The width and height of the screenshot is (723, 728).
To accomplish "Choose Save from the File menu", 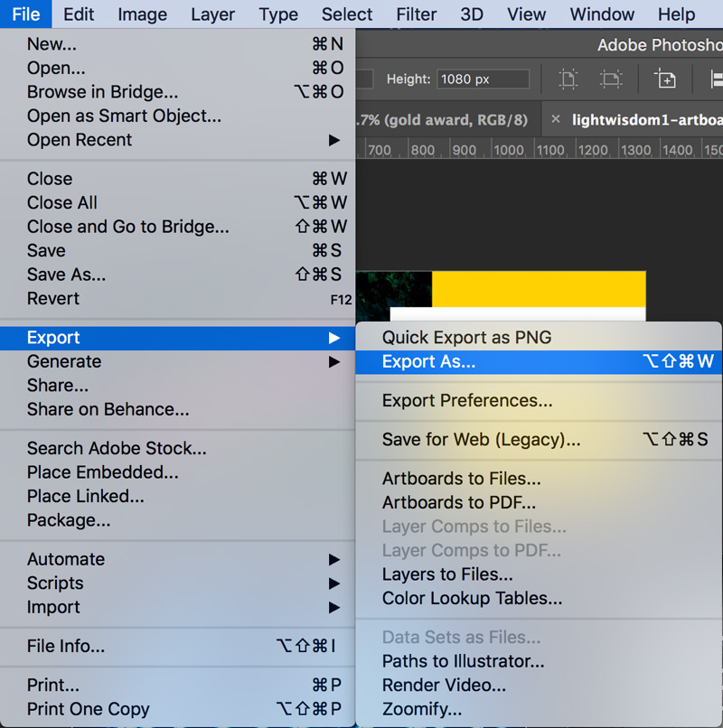I will coord(177,251).
